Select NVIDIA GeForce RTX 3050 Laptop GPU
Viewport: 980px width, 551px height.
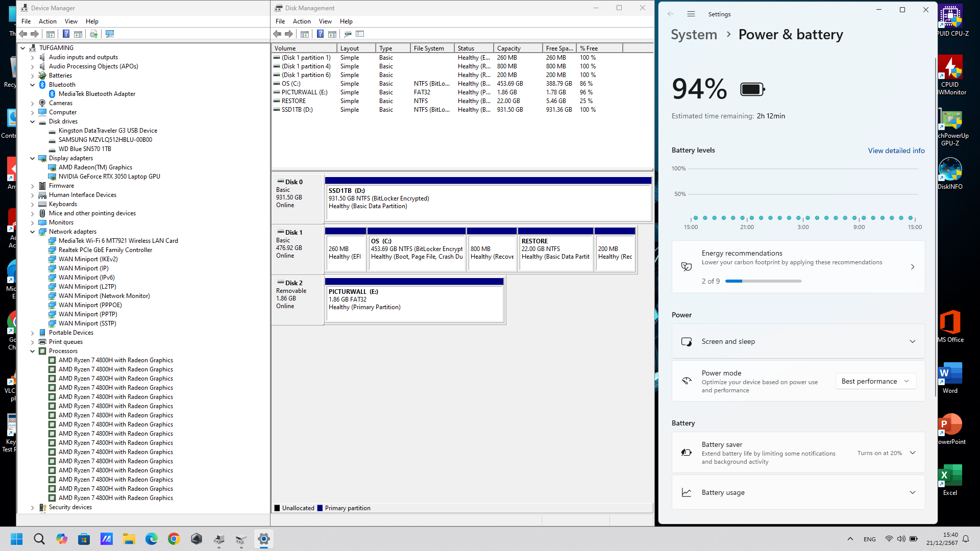click(109, 177)
